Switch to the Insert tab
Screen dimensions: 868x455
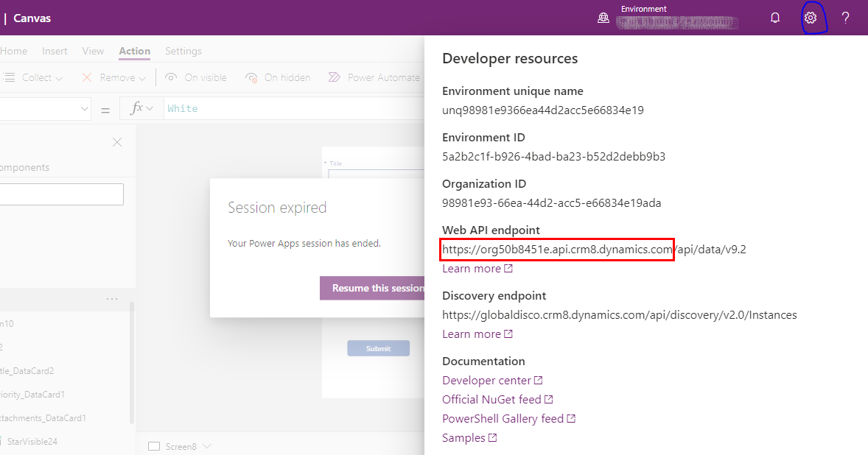55,51
